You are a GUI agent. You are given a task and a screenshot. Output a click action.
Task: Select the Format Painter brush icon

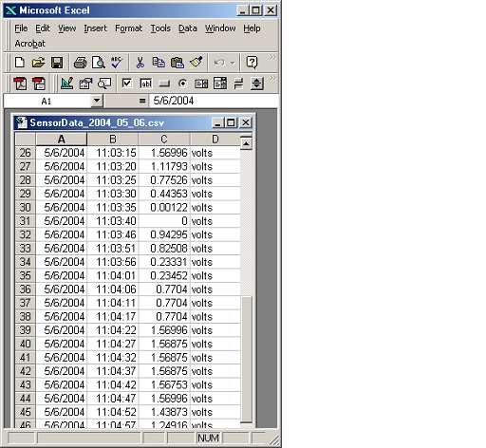[196, 63]
